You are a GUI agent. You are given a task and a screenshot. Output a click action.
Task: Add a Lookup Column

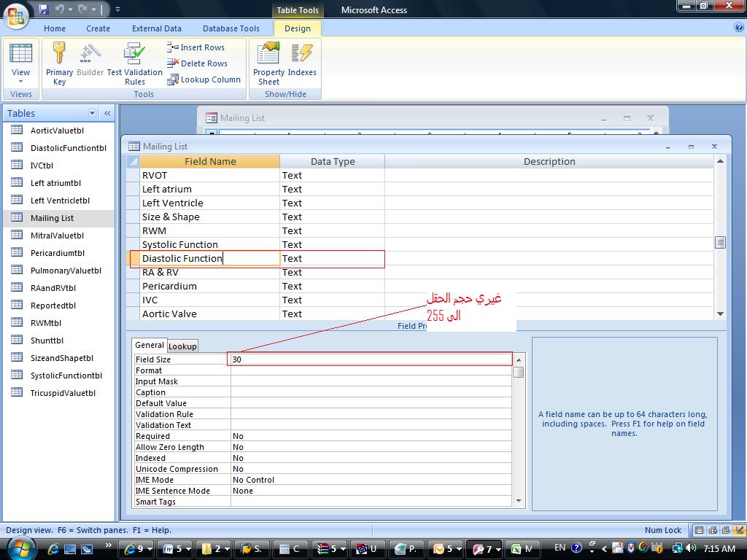coord(204,79)
